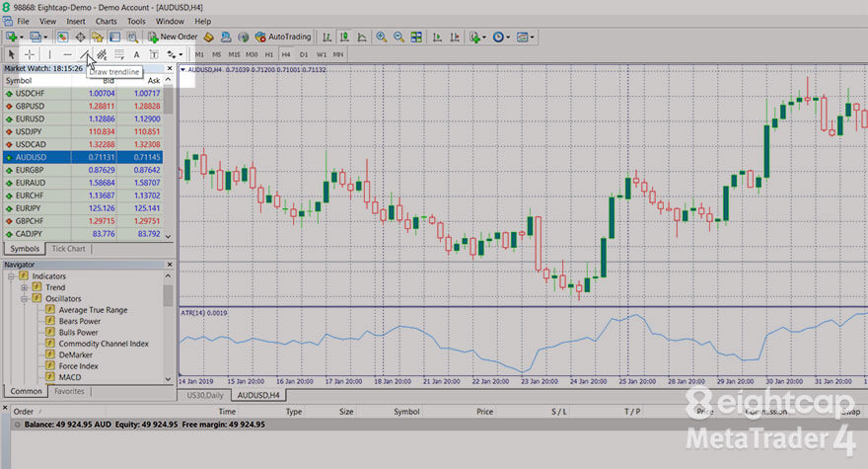Viewport: 868px width, 469px height.
Task: Click the Symbol column header in terminal
Action: (x=406, y=412)
